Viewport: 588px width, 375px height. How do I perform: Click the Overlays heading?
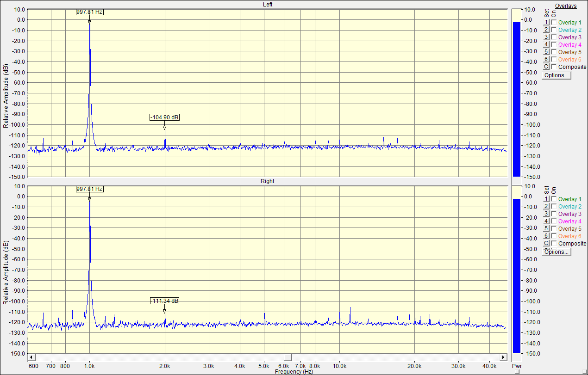pos(566,6)
